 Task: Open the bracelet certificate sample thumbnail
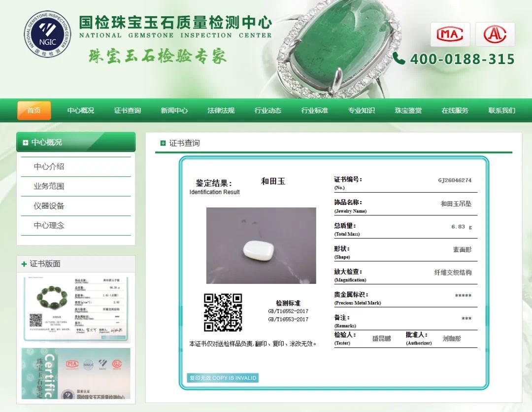76,309
